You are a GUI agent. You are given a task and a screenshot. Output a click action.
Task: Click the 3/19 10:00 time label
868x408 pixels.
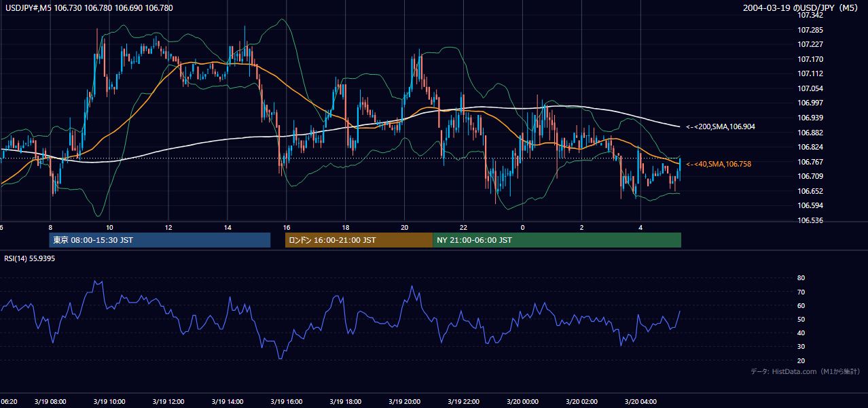(x=109, y=402)
